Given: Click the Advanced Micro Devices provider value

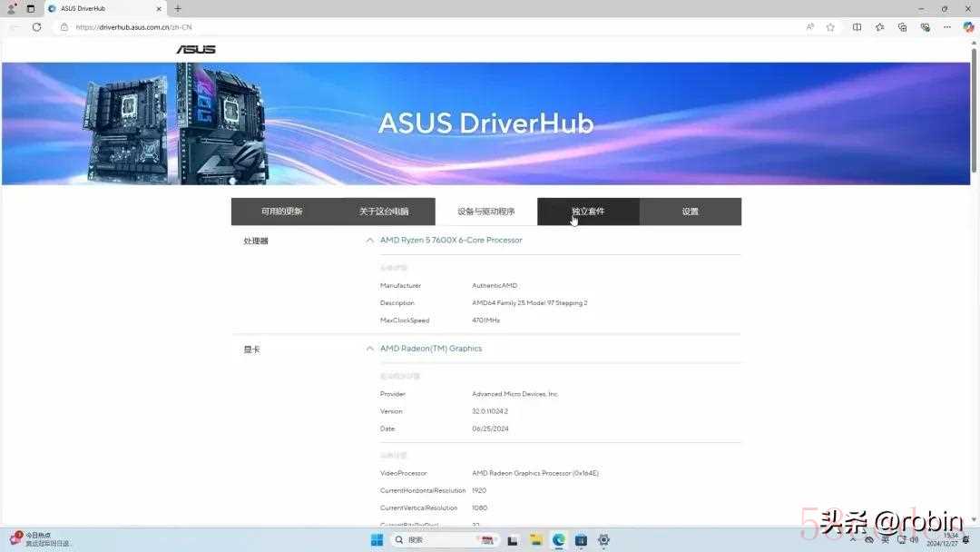Looking at the screenshot, I should (514, 394).
